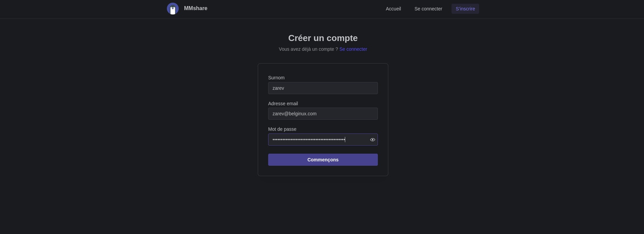Viewport: 644px width, 234px height.
Task: Click the MMshare brand name
Action: pyautogui.click(x=195, y=8)
